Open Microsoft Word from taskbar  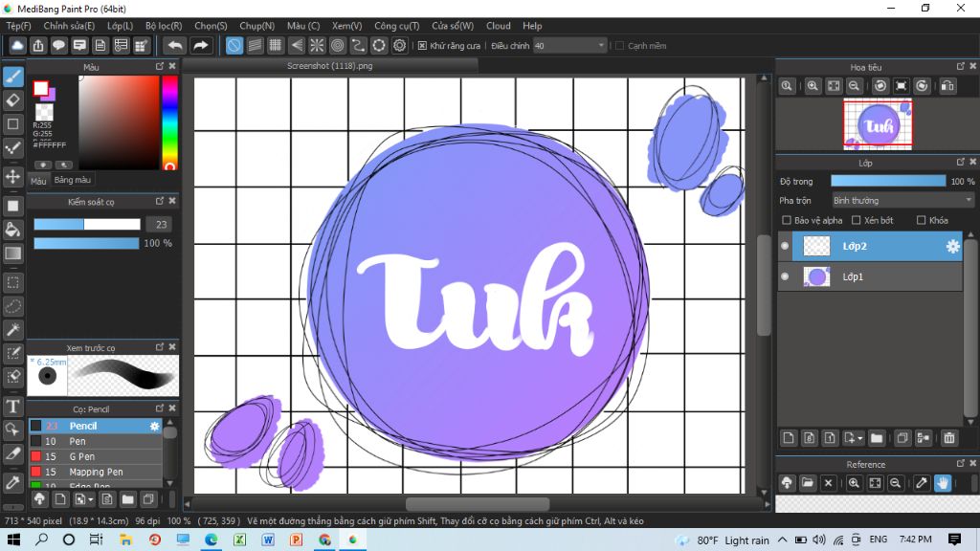(x=268, y=540)
